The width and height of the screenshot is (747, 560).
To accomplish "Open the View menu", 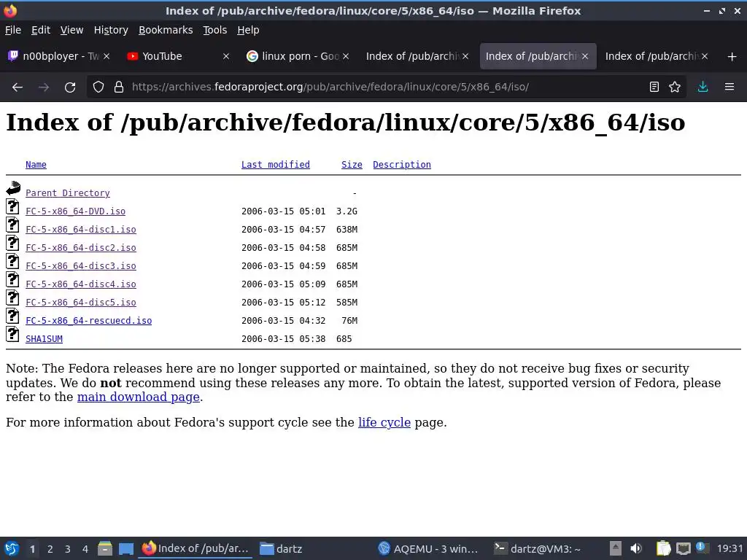I will [x=71, y=30].
